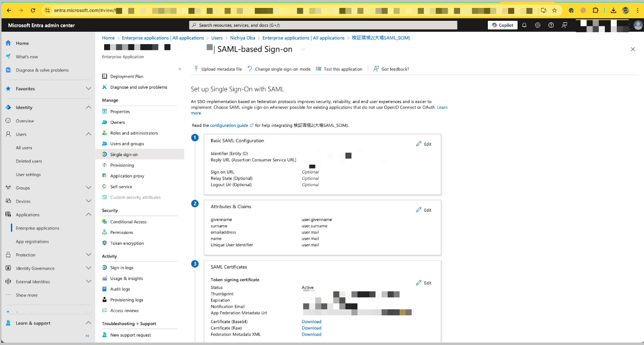Click the Deployment Plan book icon
Image resolution: width=644 pixels, height=345 pixels.
(105, 76)
